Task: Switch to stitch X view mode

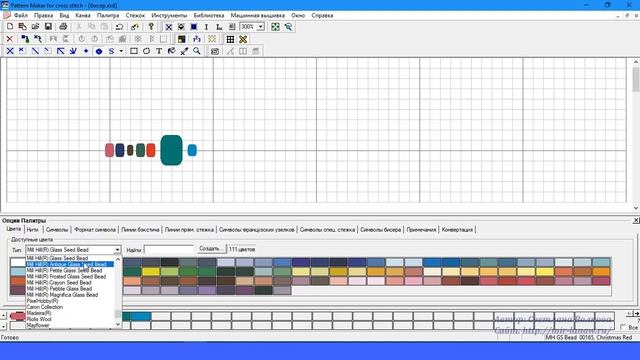Action: (x=169, y=27)
